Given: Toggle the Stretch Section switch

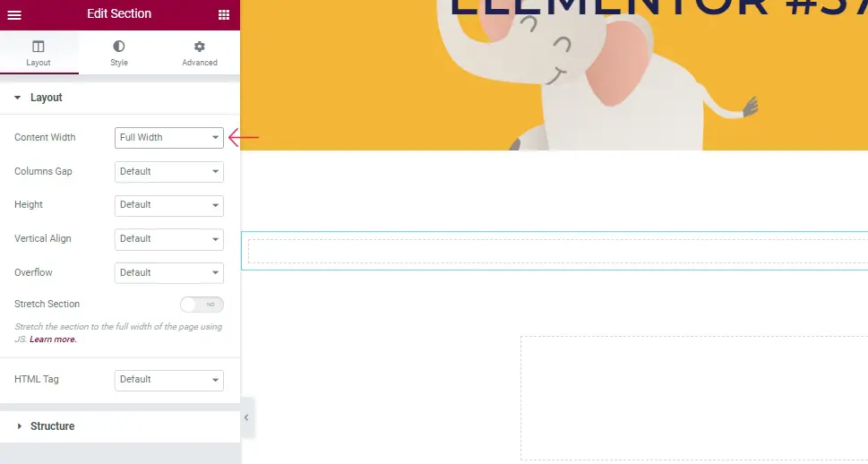Looking at the screenshot, I should pyautogui.click(x=202, y=305).
